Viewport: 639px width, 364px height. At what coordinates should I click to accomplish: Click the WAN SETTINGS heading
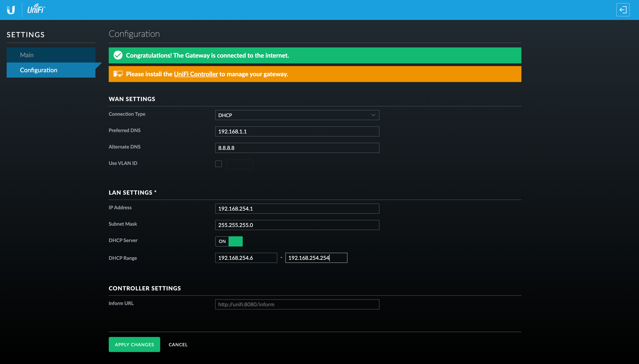(132, 99)
